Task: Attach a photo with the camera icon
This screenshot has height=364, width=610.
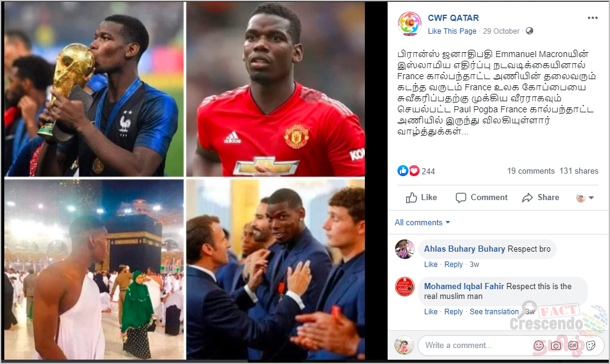Action: [556, 346]
